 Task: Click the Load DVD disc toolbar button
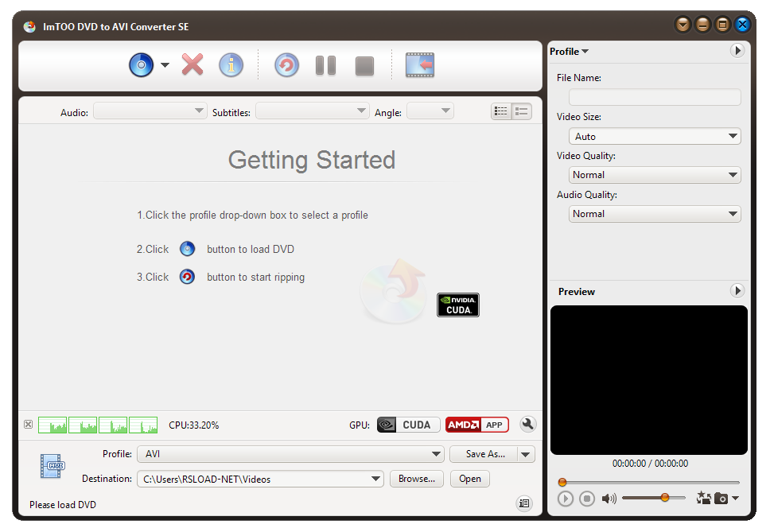[141, 64]
